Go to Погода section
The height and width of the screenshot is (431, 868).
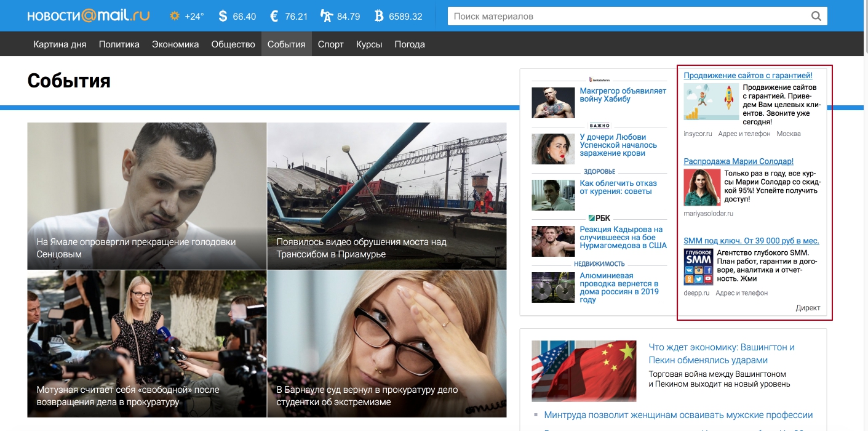(x=410, y=44)
